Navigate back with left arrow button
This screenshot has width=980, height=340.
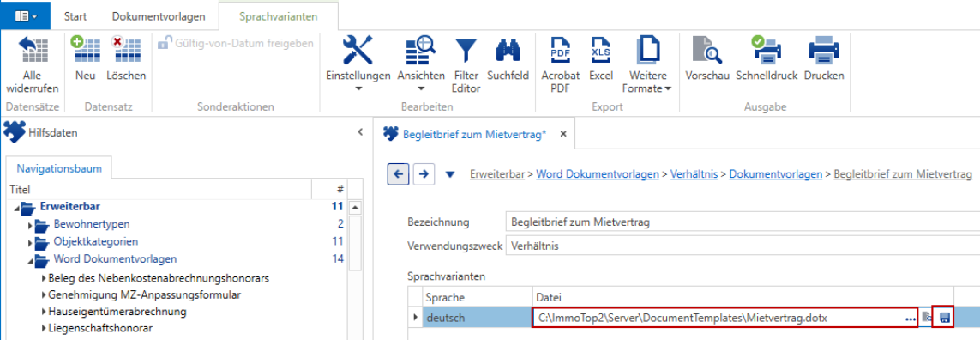point(398,174)
